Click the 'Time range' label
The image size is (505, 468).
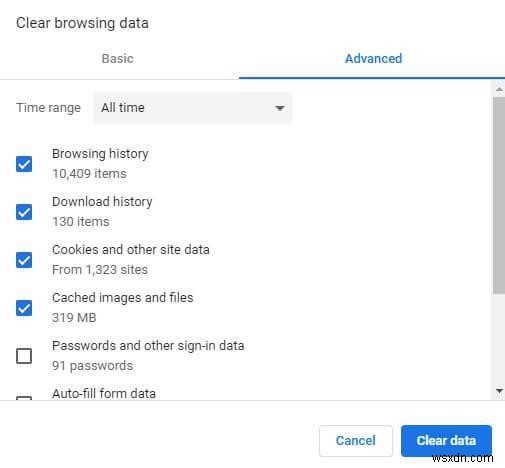[48, 108]
